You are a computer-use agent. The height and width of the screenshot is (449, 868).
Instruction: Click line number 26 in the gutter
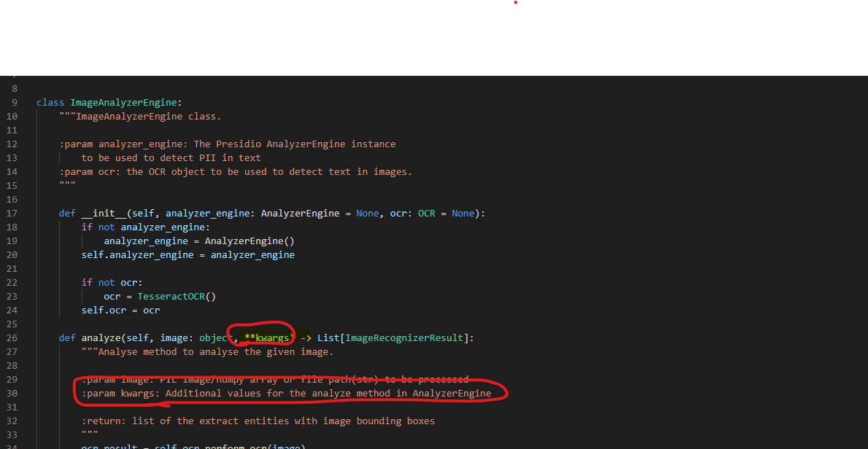click(x=12, y=337)
